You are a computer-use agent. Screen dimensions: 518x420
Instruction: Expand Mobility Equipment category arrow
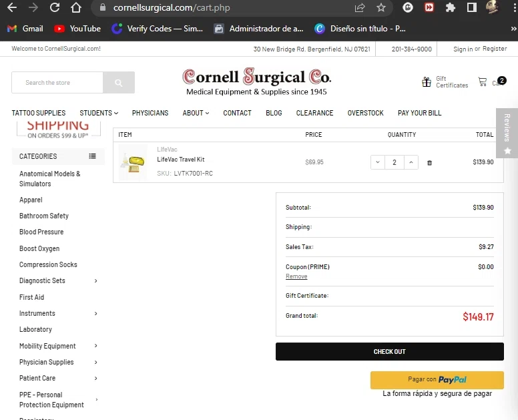pyautogui.click(x=96, y=346)
